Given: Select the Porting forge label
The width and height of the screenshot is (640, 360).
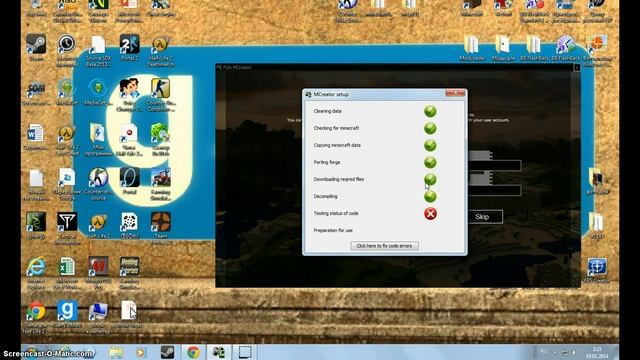Looking at the screenshot, I should (x=327, y=162).
